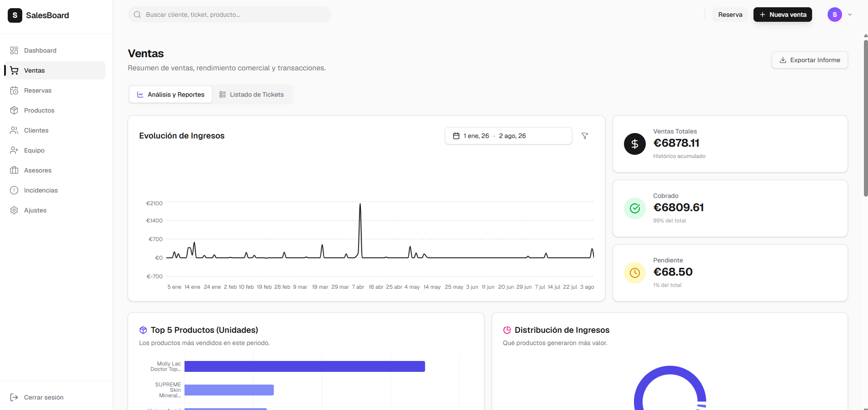Click the €2100 axis label
The image size is (868, 410).
[155, 203]
